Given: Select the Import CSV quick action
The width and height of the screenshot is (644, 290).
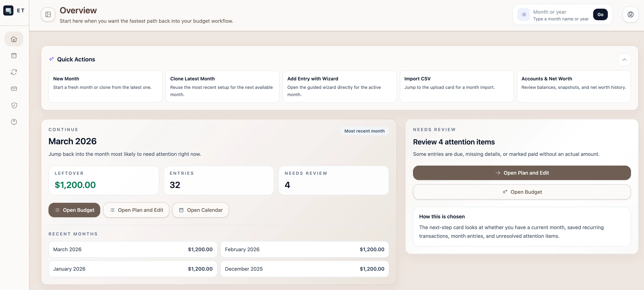Looking at the screenshot, I should (x=457, y=86).
